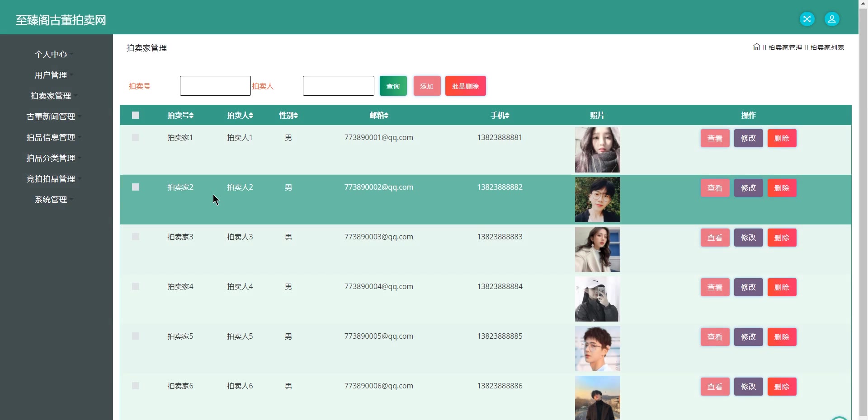This screenshot has height=420, width=868.
Task: Sort table by 性别 column arrows
Action: [x=296, y=116]
